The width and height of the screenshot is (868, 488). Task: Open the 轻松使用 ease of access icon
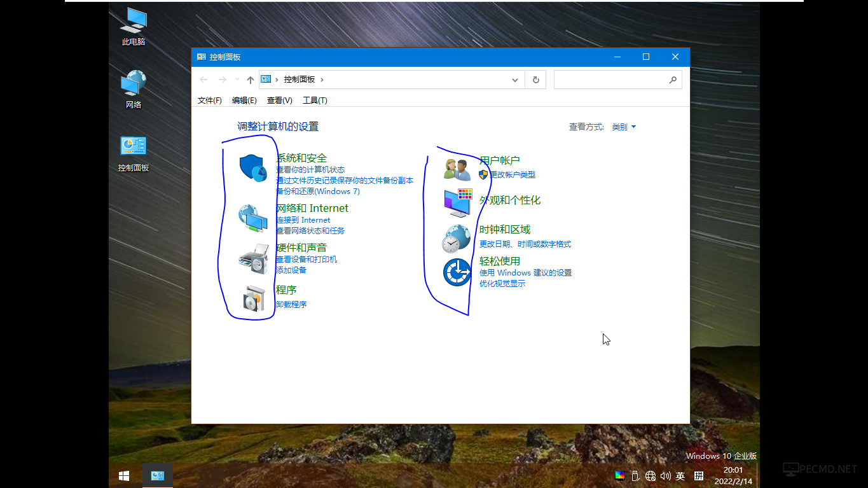(457, 272)
